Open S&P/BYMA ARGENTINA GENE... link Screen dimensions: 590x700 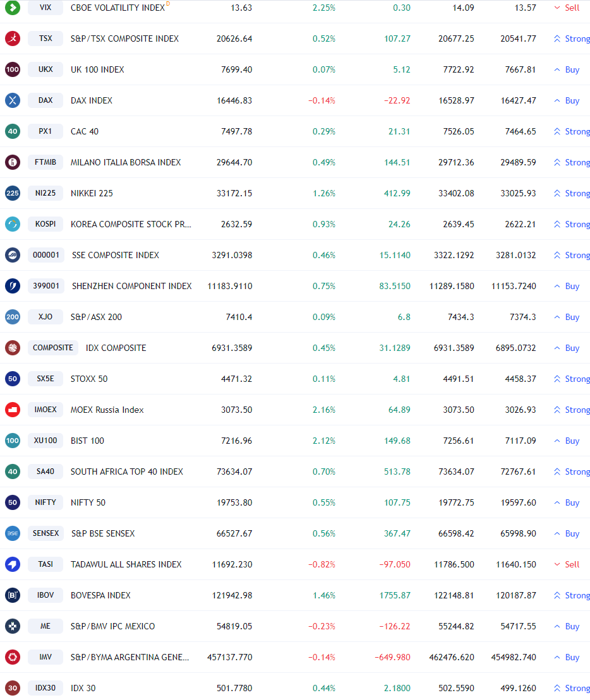(129, 658)
